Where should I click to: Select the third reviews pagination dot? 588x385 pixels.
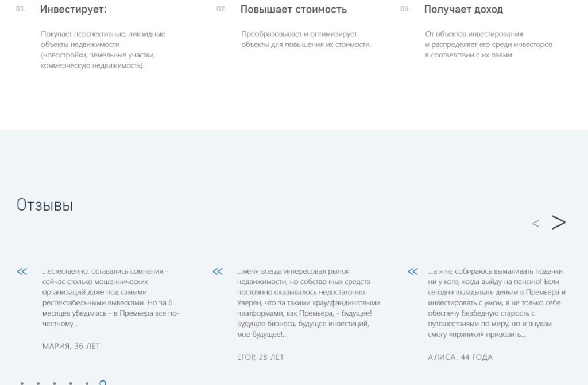pyautogui.click(x=54, y=383)
